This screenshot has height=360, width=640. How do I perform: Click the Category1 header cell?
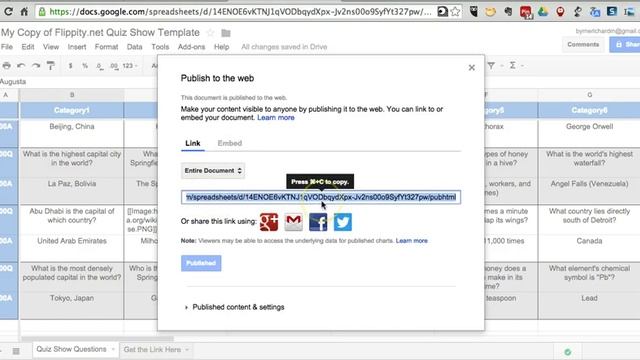pyautogui.click(x=72, y=110)
